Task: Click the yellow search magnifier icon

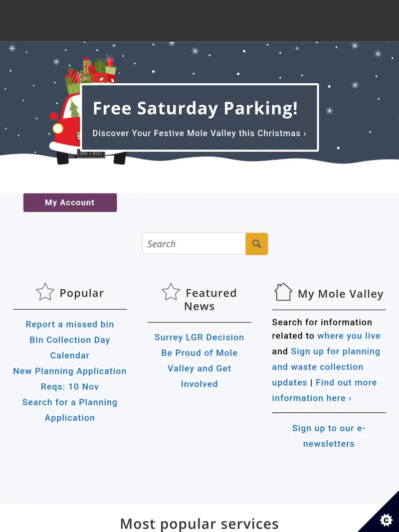Action: click(x=256, y=244)
